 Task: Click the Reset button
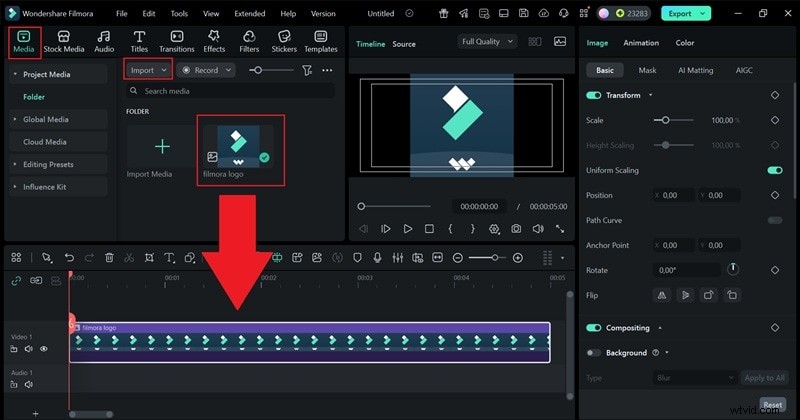(x=772, y=405)
